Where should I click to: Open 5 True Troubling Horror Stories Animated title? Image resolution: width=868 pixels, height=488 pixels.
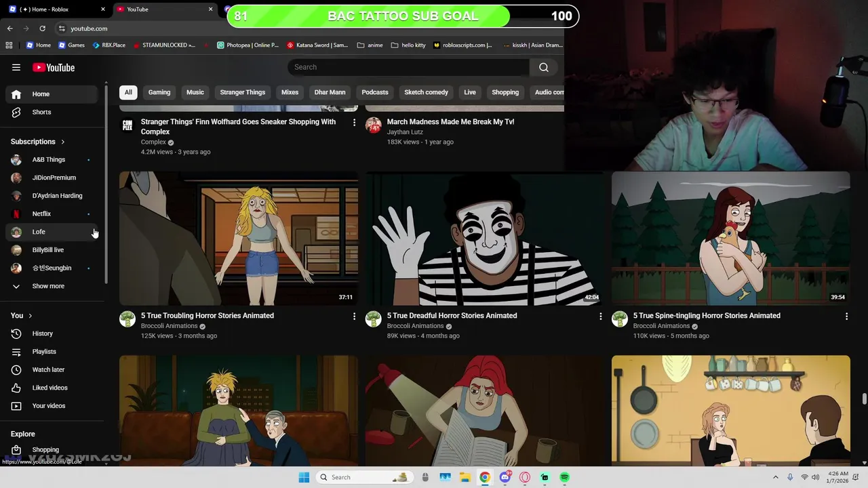tap(208, 316)
